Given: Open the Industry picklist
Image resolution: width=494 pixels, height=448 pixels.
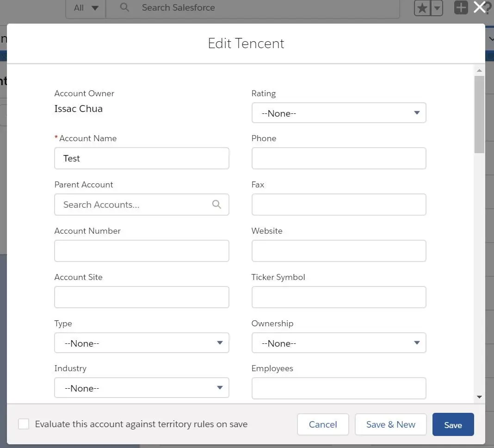Looking at the screenshot, I should (142, 388).
